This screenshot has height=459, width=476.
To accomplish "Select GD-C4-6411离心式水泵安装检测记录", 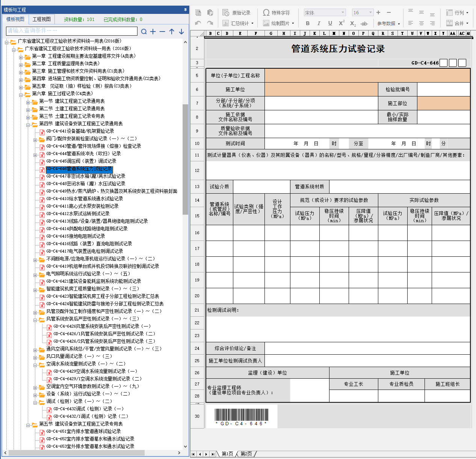I will tap(82, 206).
